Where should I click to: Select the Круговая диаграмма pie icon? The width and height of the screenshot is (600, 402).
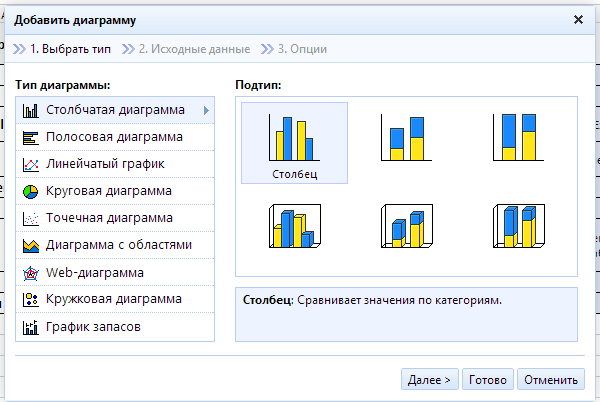click(x=30, y=191)
